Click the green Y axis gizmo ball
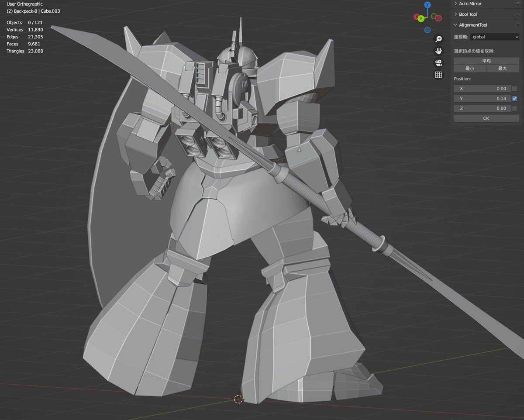 click(x=421, y=18)
